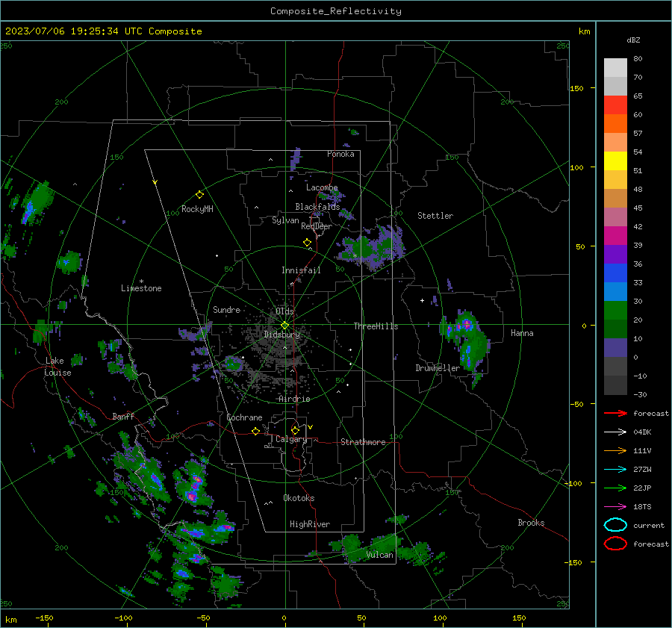Click the yellow diamond marker near RedDeer
672x628 pixels.
pyautogui.click(x=308, y=243)
